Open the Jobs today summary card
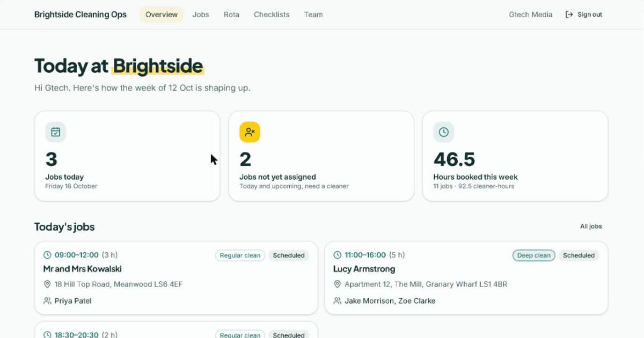This screenshot has width=644, height=338. 127,156
